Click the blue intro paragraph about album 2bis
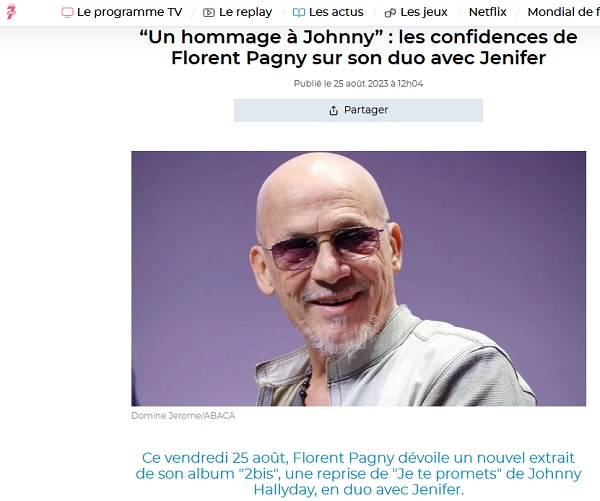This screenshot has width=600, height=501. [358, 473]
